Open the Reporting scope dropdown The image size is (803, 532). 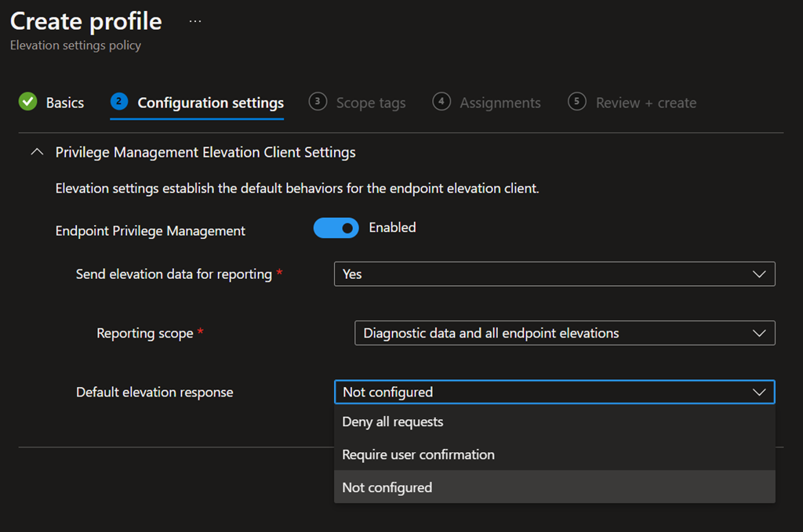click(564, 333)
